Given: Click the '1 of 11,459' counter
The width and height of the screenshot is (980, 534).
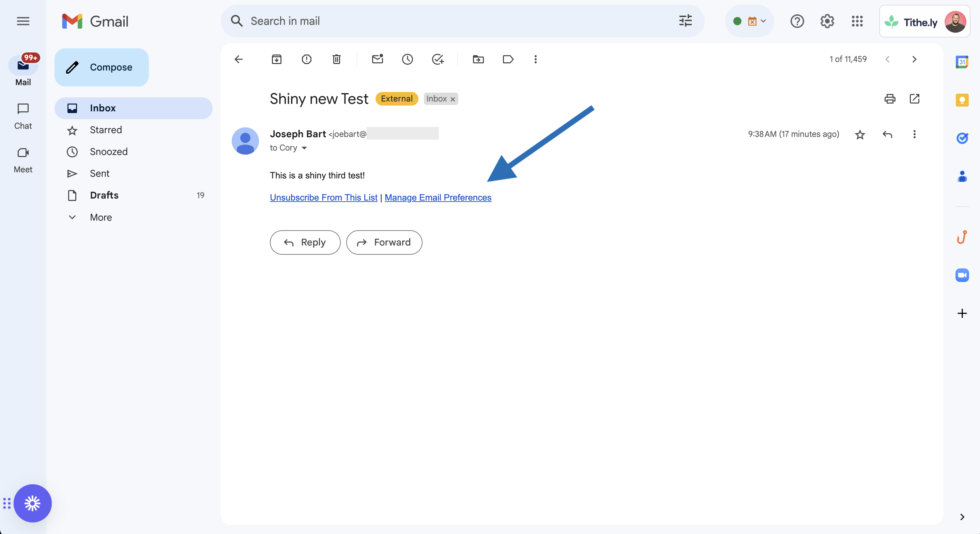Looking at the screenshot, I should pyautogui.click(x=848, y=59).
